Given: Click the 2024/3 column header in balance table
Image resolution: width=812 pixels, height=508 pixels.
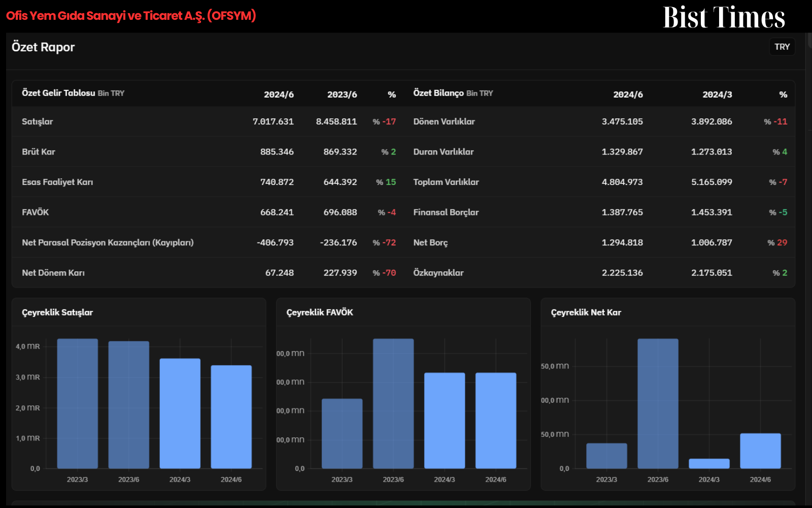Looking at the screenshot, I should tap(717, 94).
